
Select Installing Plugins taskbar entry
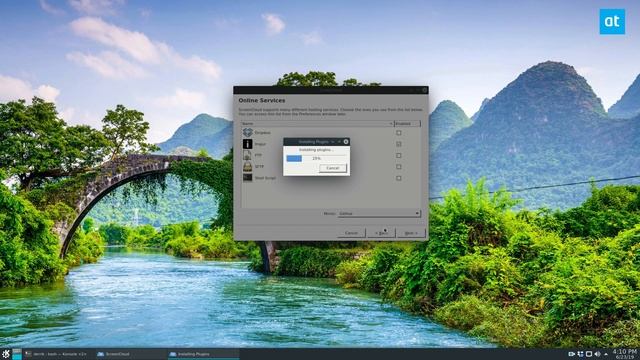203,354
